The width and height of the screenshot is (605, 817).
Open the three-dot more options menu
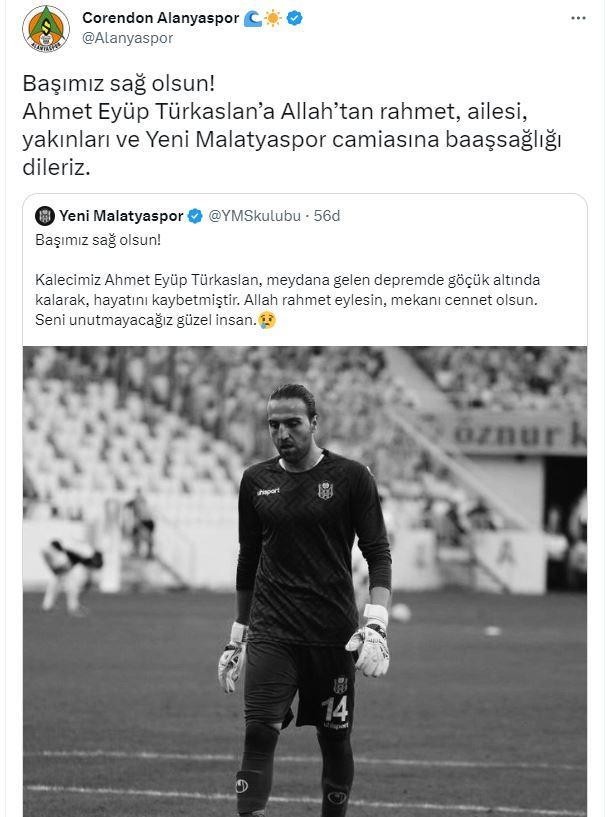[578, 18]
